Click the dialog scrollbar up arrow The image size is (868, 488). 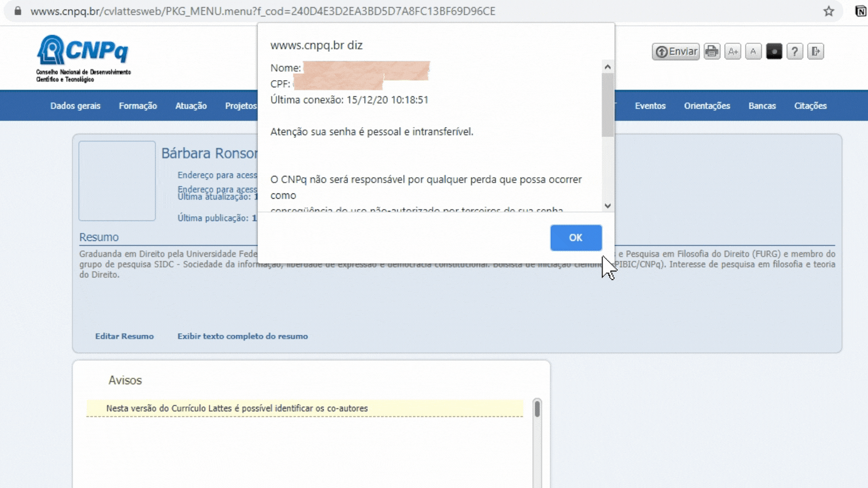[x=608, y=67]
